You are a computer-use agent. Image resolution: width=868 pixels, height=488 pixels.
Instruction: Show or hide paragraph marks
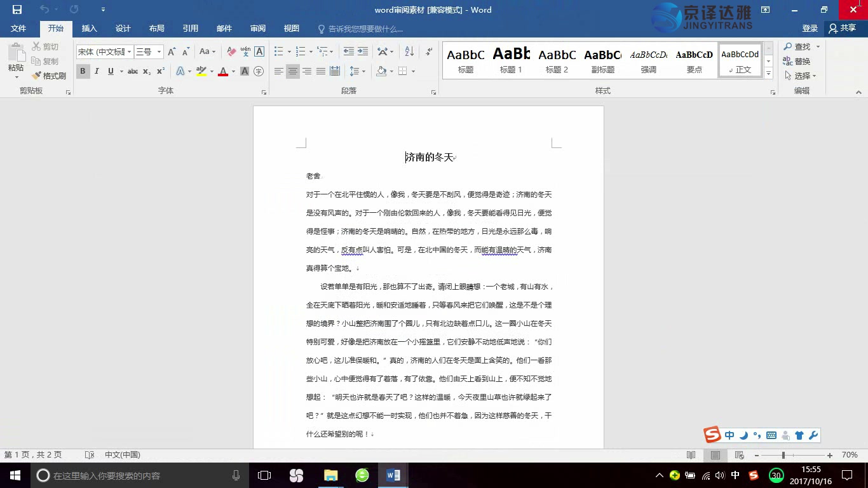point(429,52)
